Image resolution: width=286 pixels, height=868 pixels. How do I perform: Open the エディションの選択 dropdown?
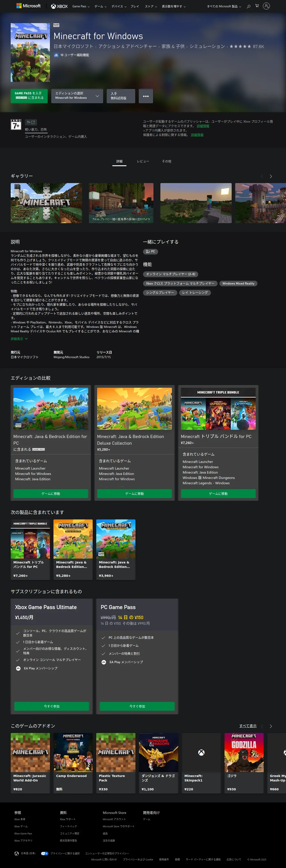click(x=77, y=96)
